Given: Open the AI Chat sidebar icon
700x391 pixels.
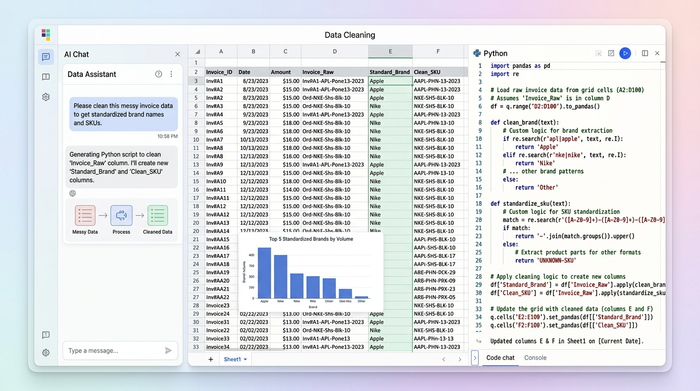Looking at the screenshot, I should click(x=46, y=57).
